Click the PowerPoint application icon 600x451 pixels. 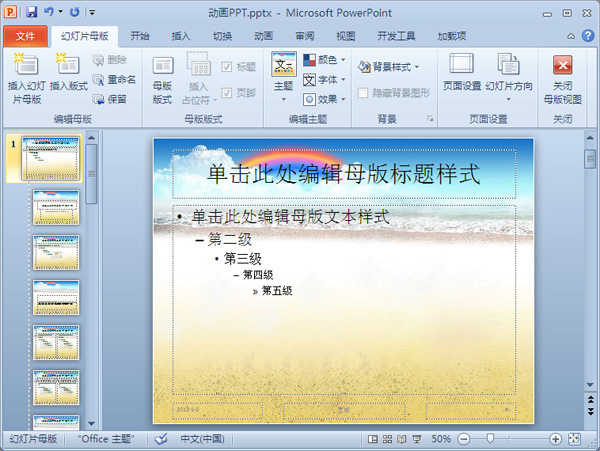coord(10,12)
